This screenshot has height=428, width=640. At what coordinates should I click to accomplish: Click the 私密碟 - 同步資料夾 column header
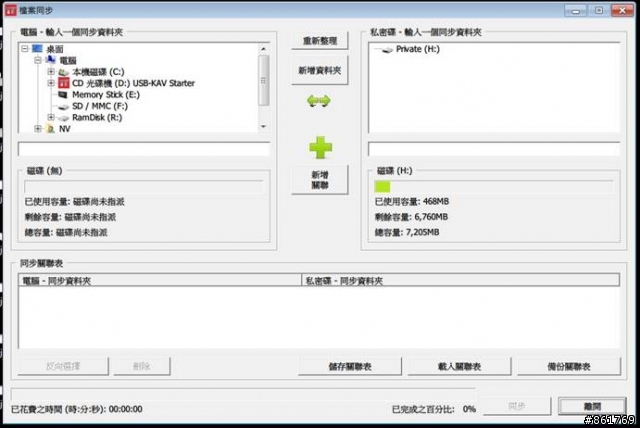460,280
